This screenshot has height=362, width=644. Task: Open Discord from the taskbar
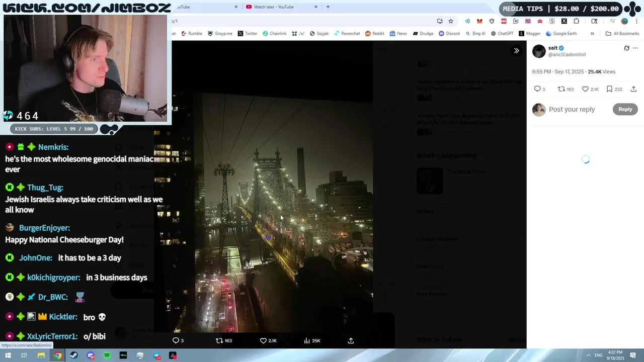pos(91,355)
